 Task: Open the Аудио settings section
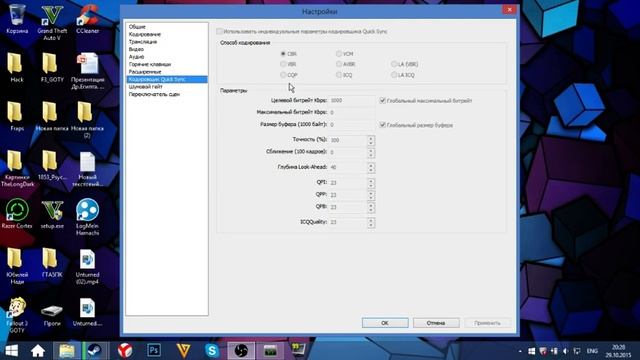tap(136, 57)
